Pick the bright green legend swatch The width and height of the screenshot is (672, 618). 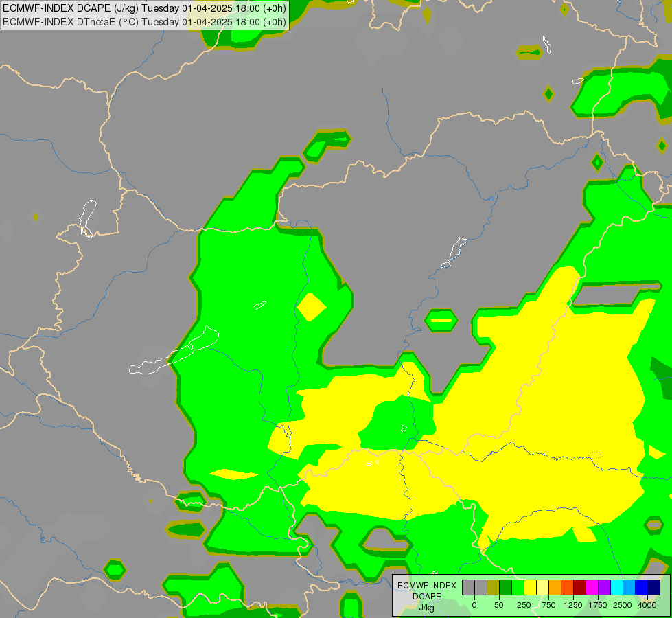click(518, 588)
